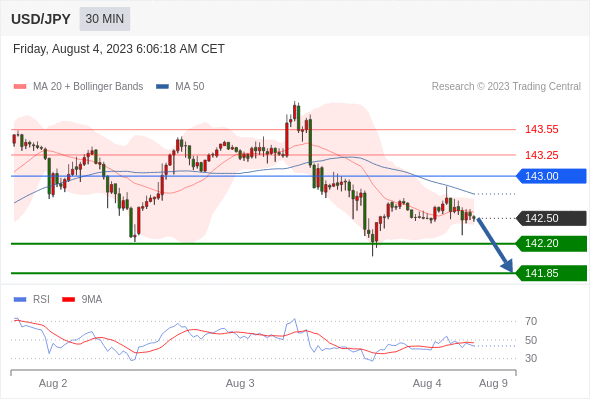Image resolution: width=590 pixels, height=400 pixels.
Task: Click the blue MA 50 legend swatch
Action: point(162,87)
